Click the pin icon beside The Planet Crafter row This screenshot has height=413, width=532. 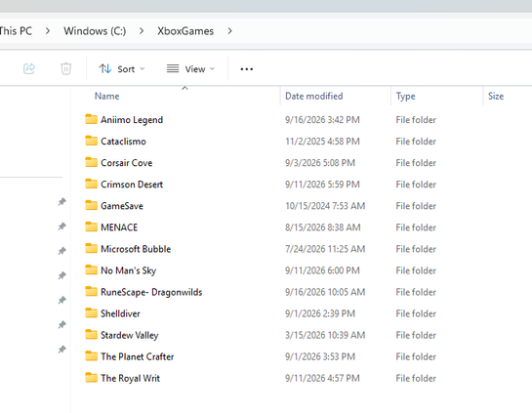tap(61, 350)
